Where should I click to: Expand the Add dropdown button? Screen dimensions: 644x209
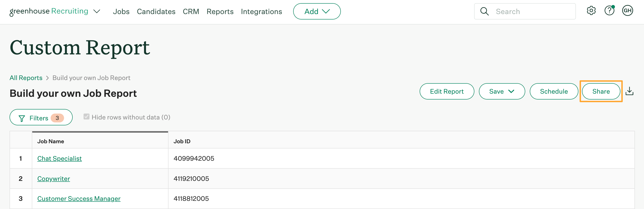[x=317, y=12]
